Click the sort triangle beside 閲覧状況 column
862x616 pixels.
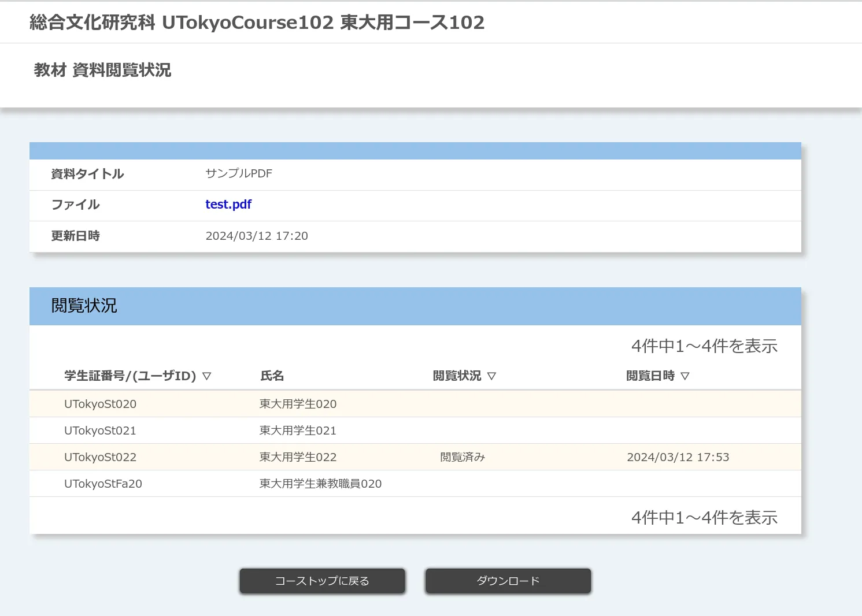pyautogui.click(x=491, y=376)
